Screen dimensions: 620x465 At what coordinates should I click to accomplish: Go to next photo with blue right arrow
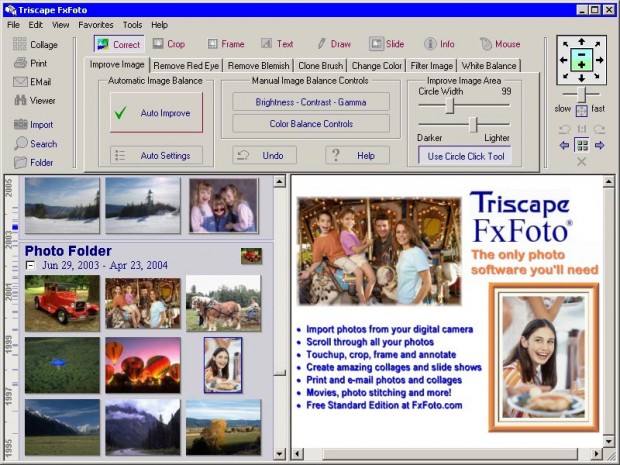tap(599, 146)
